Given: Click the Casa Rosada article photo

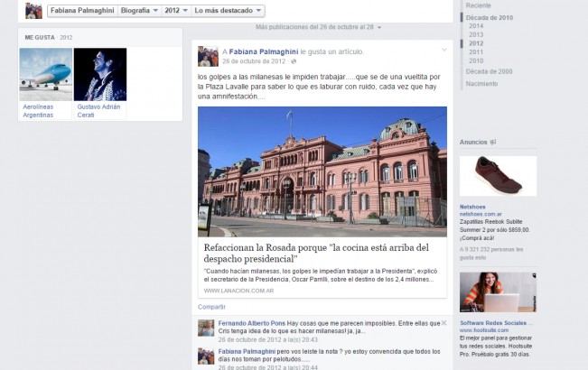Looking at the screenshot, I should (x=322, y=171).
